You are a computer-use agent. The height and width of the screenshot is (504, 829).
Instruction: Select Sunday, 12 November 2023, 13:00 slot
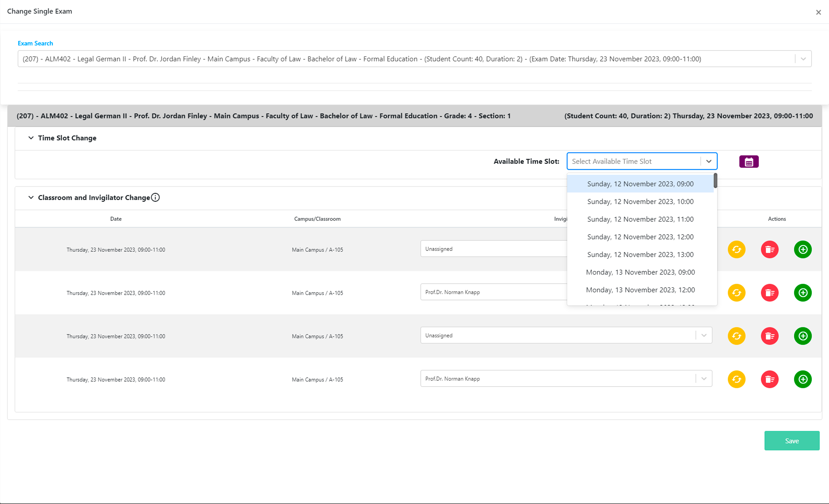[640, 254]
